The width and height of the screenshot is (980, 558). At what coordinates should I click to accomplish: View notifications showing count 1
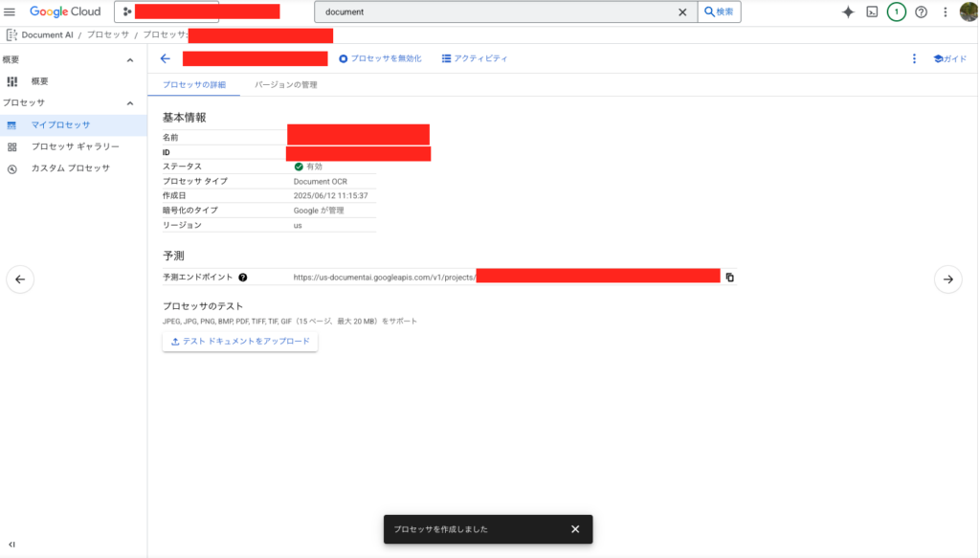click(899, 11)
